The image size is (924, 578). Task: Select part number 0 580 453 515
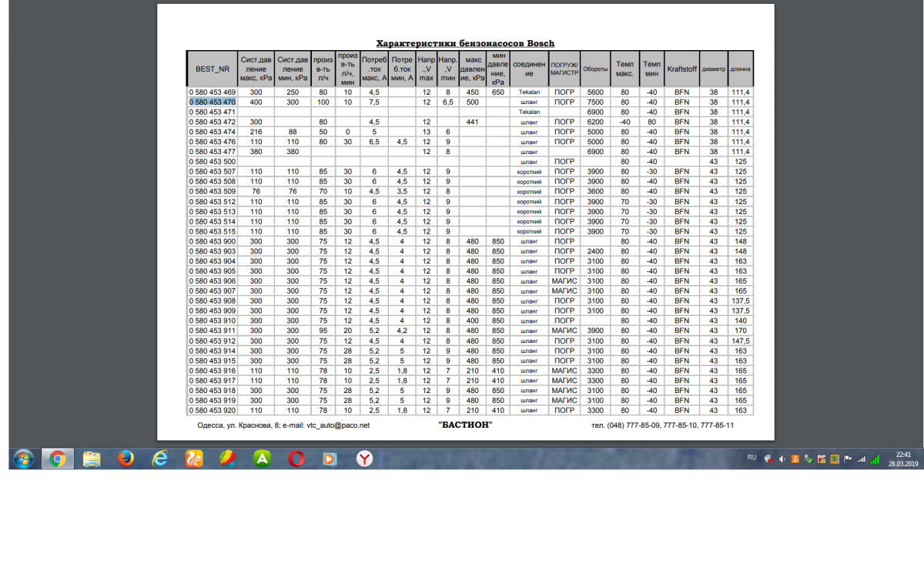[213, 231]
